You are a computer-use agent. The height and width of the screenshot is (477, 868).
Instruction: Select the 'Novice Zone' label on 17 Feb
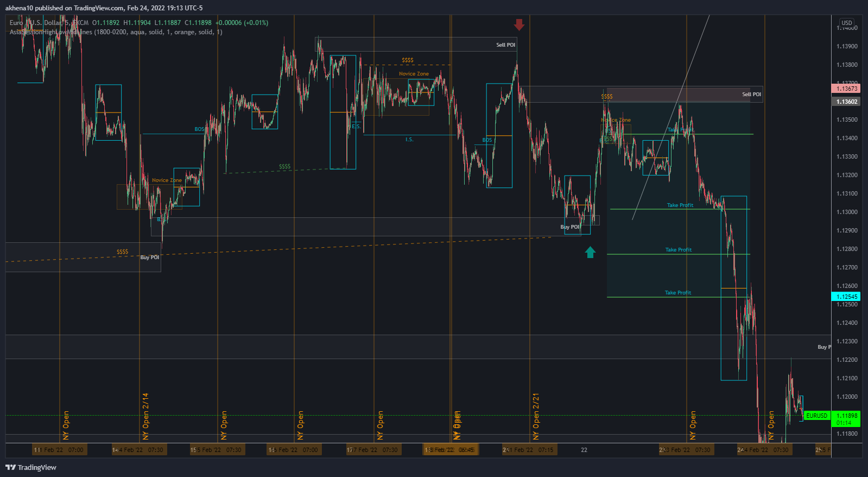point(414,74)
